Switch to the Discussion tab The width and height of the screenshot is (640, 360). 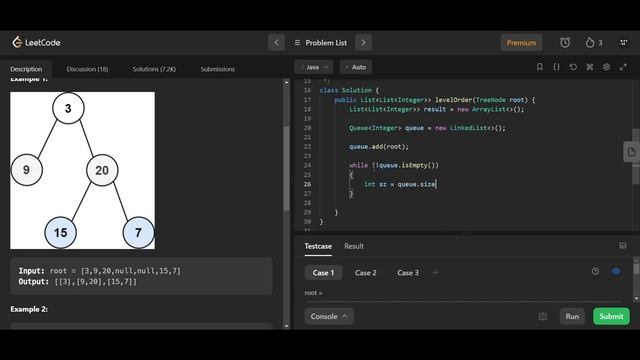pos(87,69)
